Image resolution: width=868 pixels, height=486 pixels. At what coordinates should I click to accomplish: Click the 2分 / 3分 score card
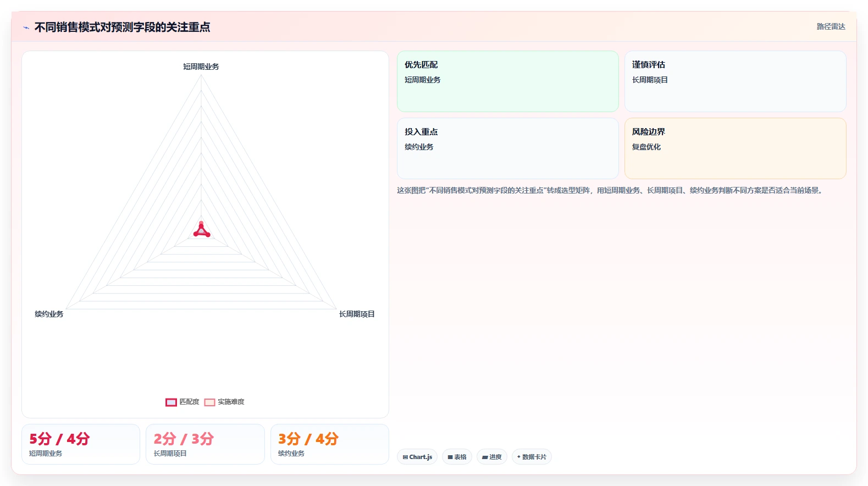205,444
